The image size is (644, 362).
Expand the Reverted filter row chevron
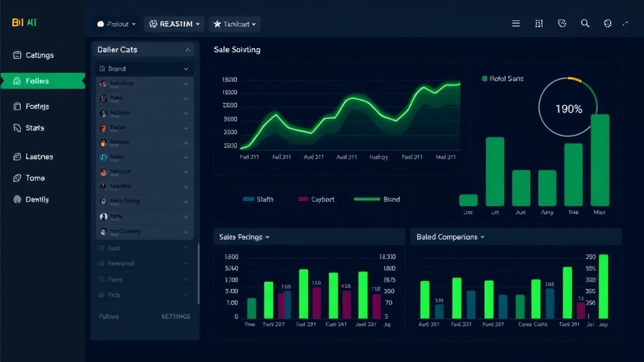click(186, 263)
